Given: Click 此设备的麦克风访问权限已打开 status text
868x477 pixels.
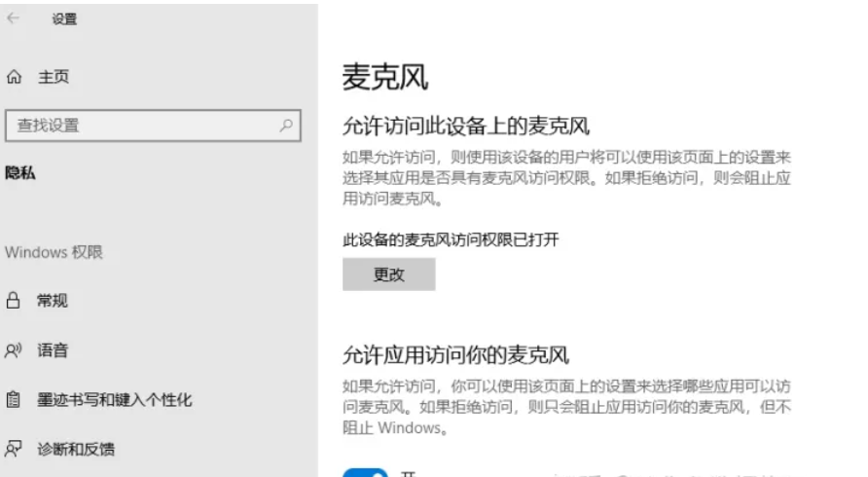Looking at the screenshot, I should [451, 239].
